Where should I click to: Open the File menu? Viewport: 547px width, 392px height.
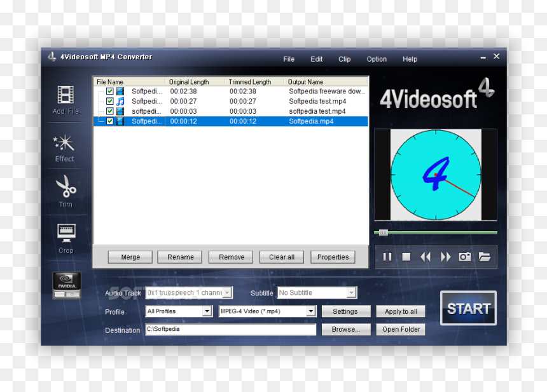pos(289,59)
